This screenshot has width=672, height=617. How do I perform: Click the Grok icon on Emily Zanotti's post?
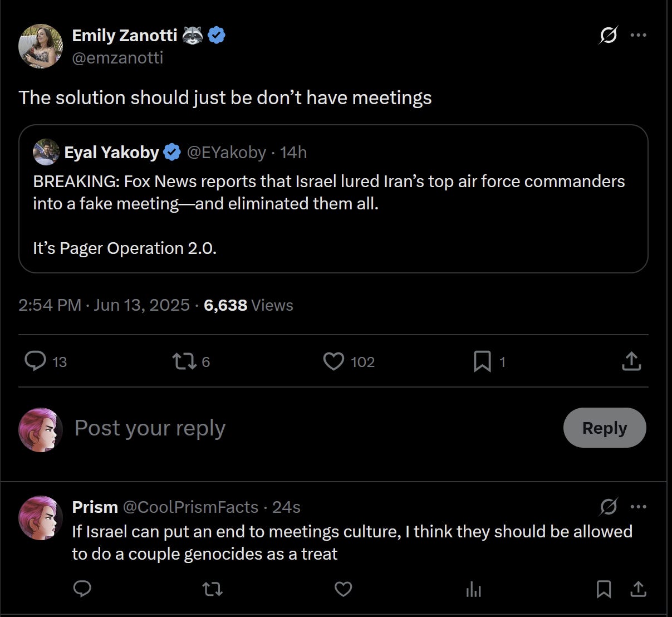608,36
